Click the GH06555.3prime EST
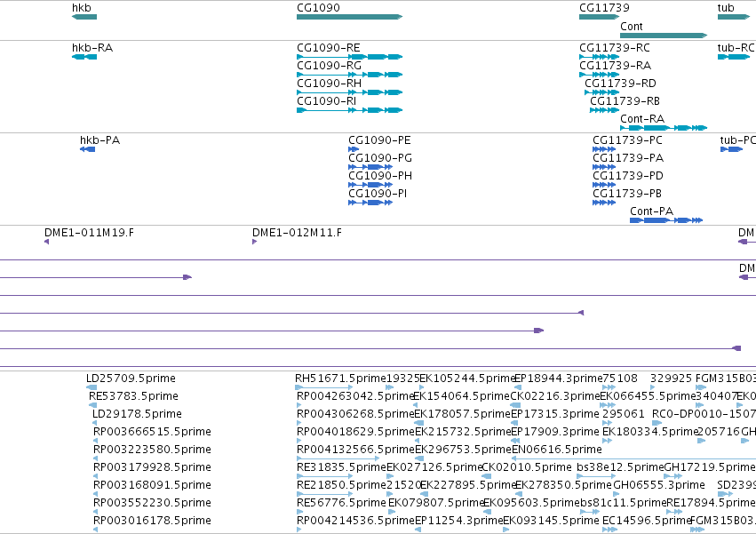Screen dimensions: 756x534 coord(617,494)
